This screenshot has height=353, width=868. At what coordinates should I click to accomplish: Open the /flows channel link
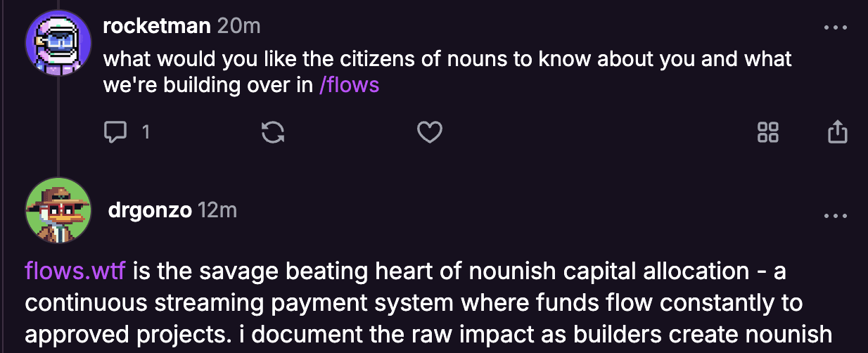pyautogui.click(x=349, y=85)
